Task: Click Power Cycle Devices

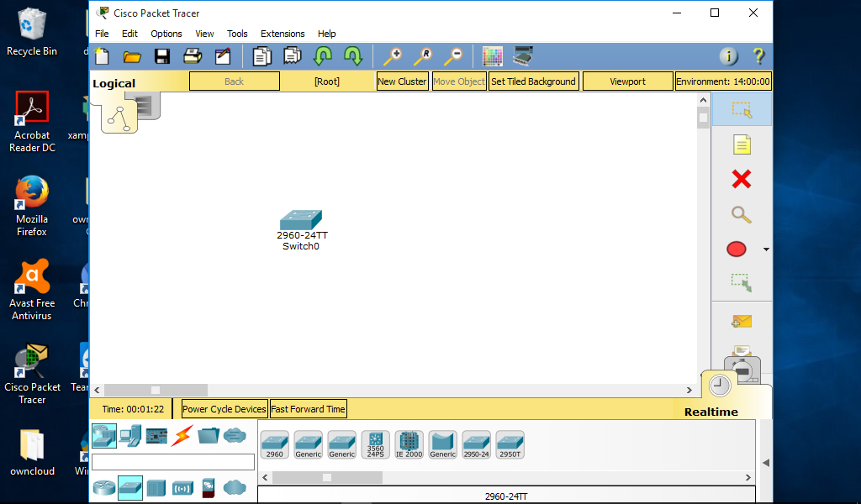Action: coord(224,408)
